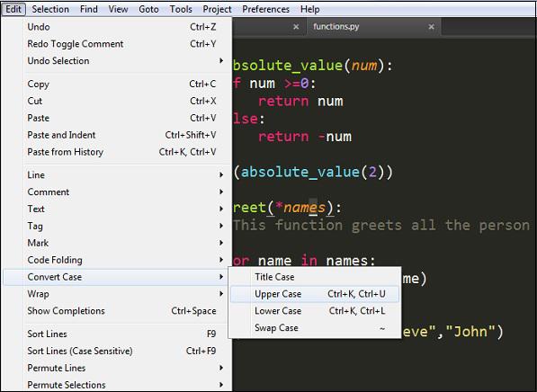This screenshot has width=537, height=392.
Task: Expand the Line submenu
Action: pos(117,175)
